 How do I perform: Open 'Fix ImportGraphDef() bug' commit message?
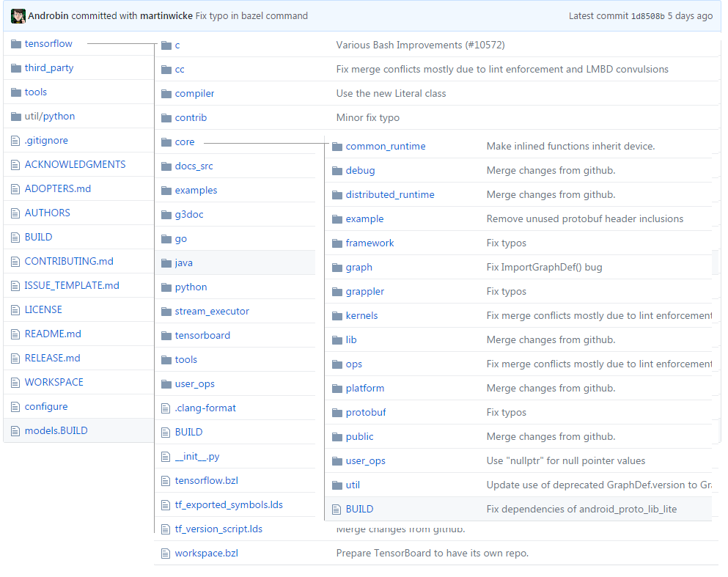point(544,268)
